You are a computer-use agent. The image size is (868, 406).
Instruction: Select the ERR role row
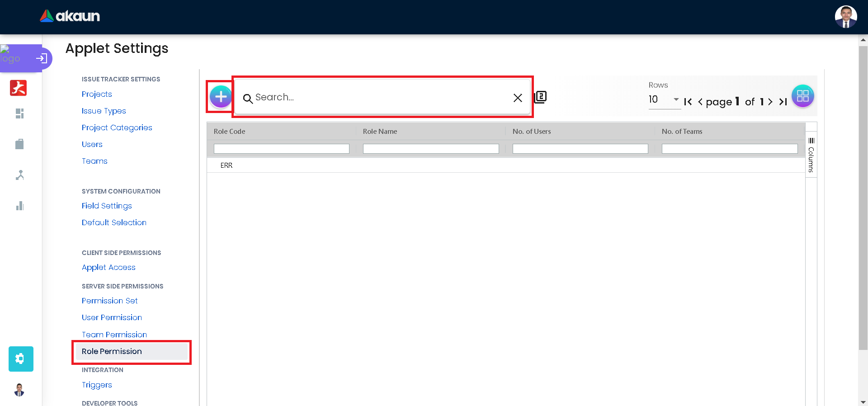click(506, 165)
